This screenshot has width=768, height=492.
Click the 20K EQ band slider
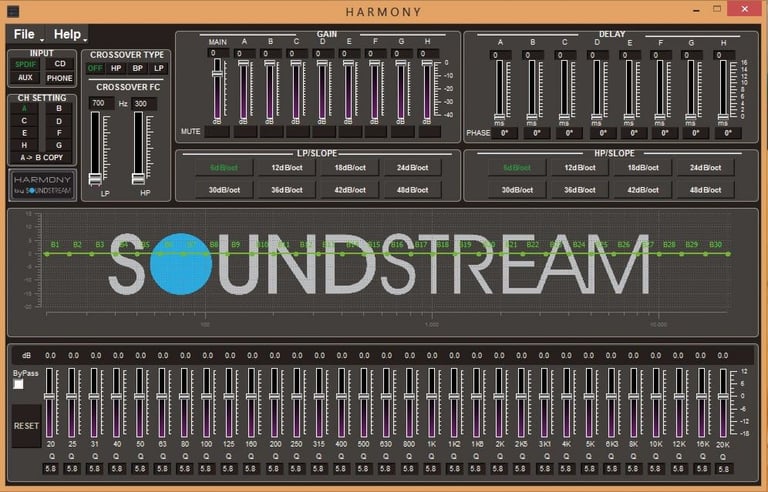pyautogui.click(x=723, y=403)
